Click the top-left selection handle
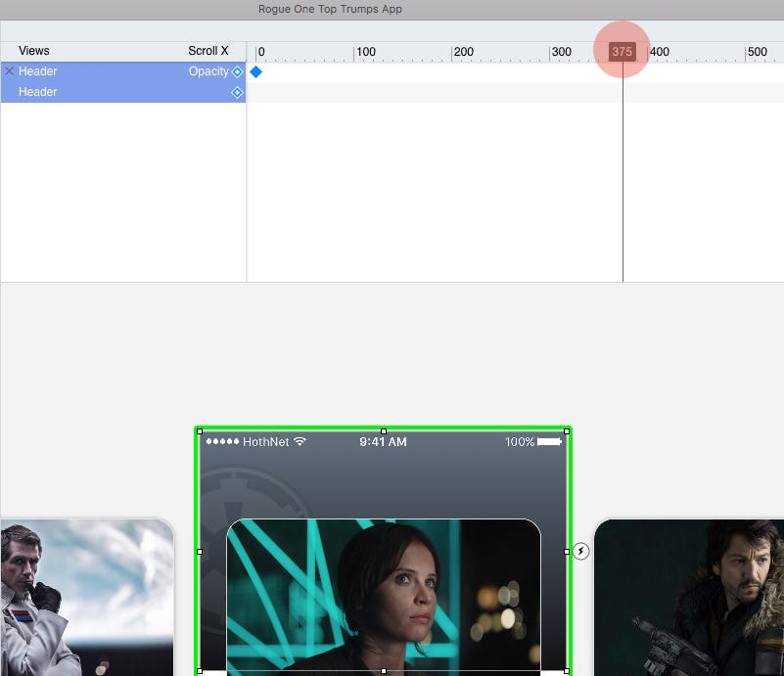 (200, 431)
